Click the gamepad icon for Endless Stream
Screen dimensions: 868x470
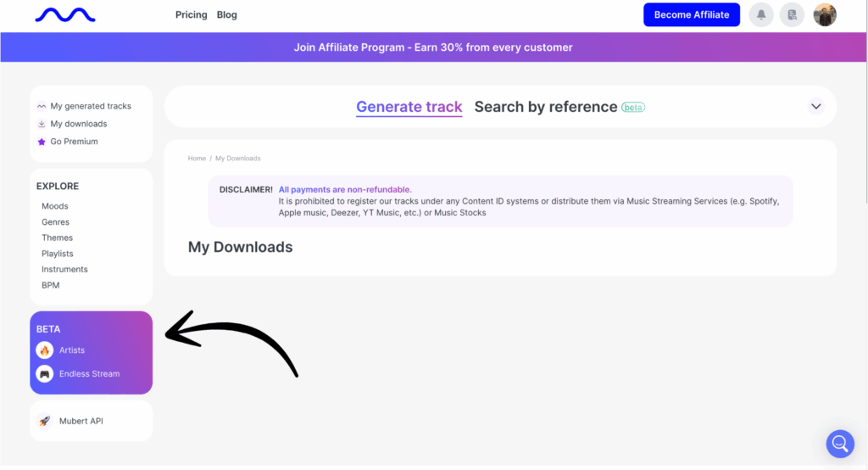(45, 374)
